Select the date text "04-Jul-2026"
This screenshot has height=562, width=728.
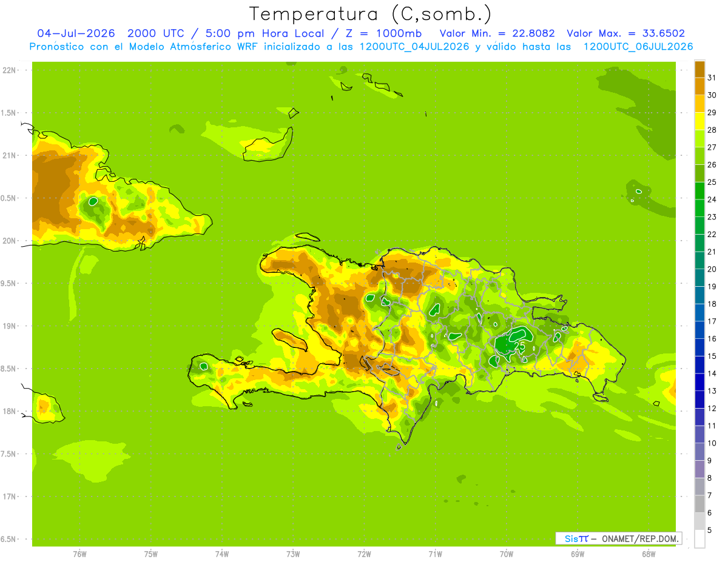(76, 33)
